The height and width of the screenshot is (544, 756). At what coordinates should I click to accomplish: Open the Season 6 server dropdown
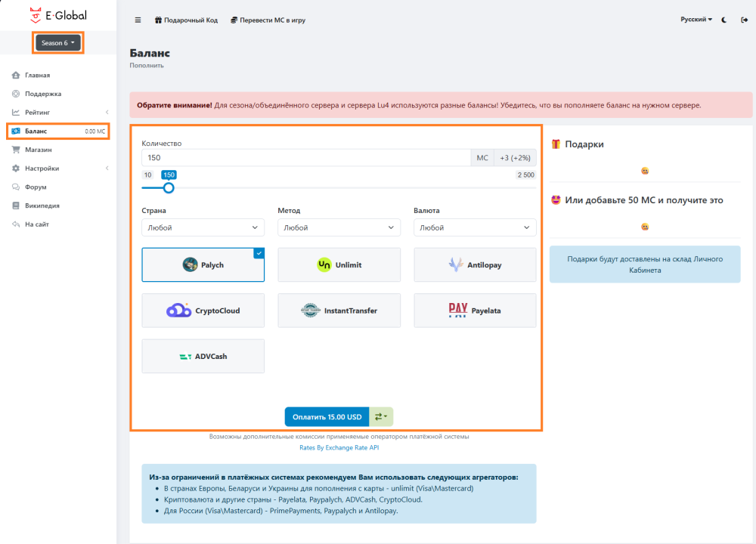[57, 43]
